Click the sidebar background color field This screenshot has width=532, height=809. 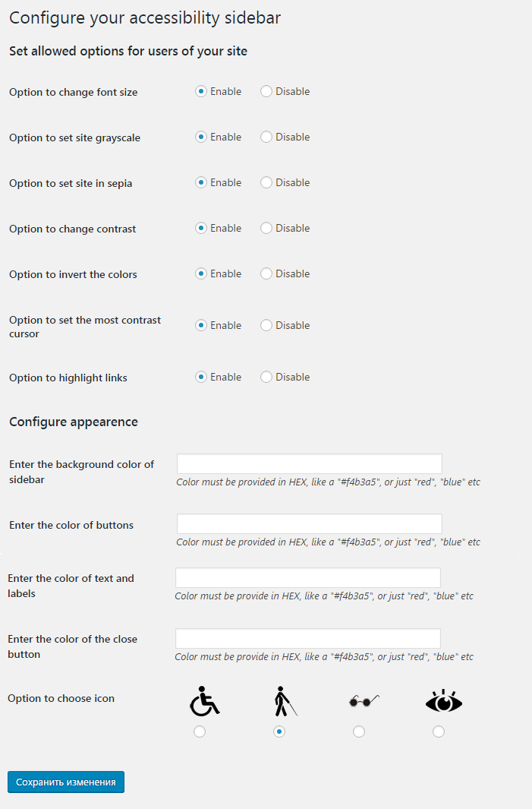tap(310, 464)
